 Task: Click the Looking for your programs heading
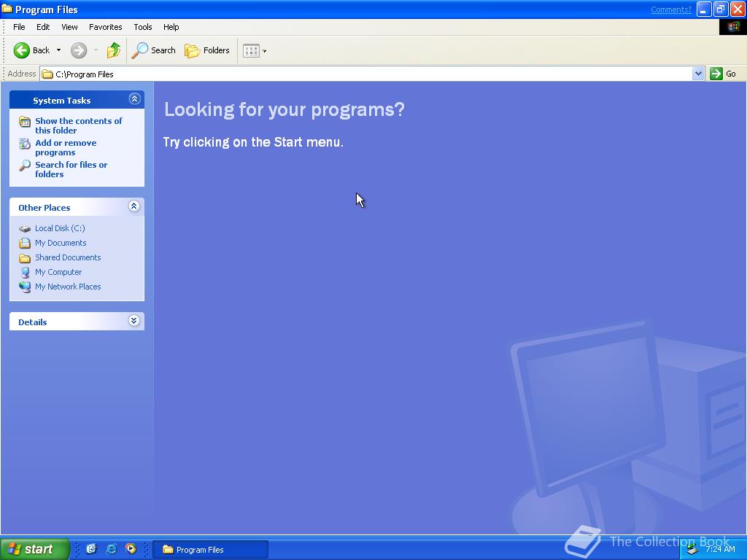[x=285, y=109]
